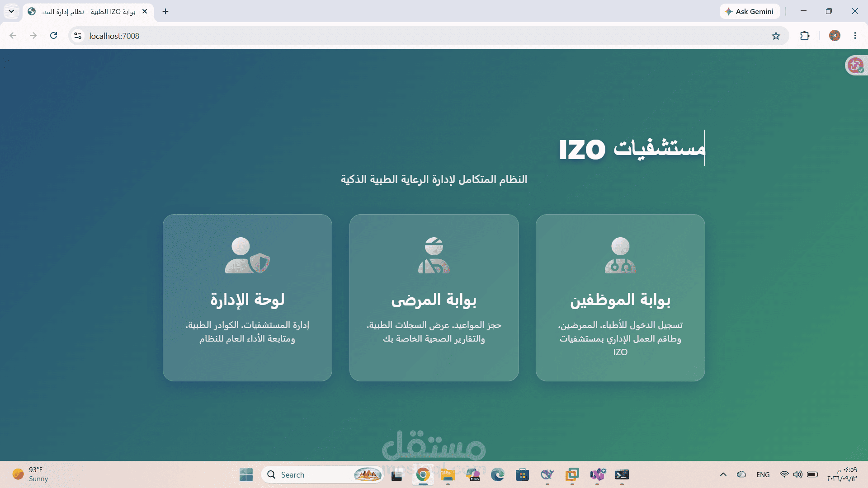Open the Chrome profile avatar

point(835,36)
